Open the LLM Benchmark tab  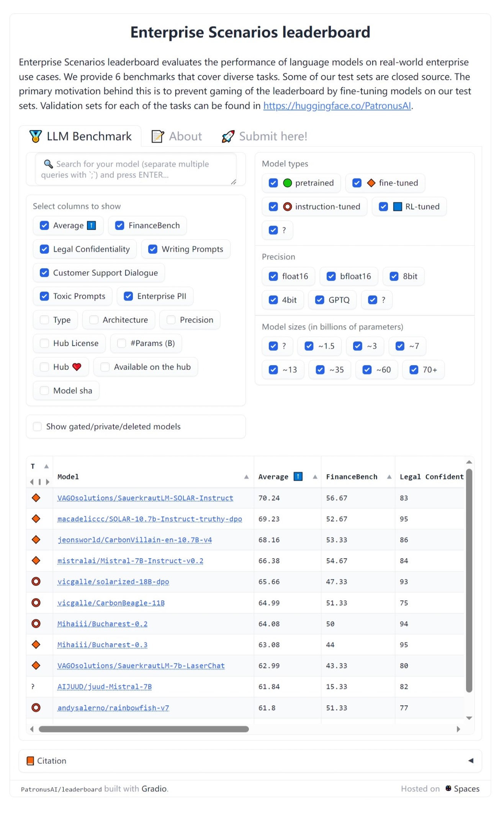pyautogui.click(x=80, y=136)
